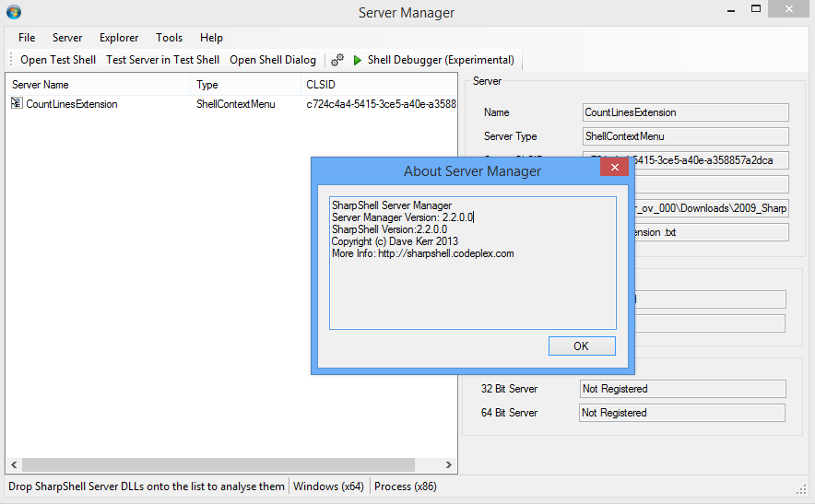The image size is (815, 504).
Task: Click Test Server in Test Shell
Action: [162, 60]
